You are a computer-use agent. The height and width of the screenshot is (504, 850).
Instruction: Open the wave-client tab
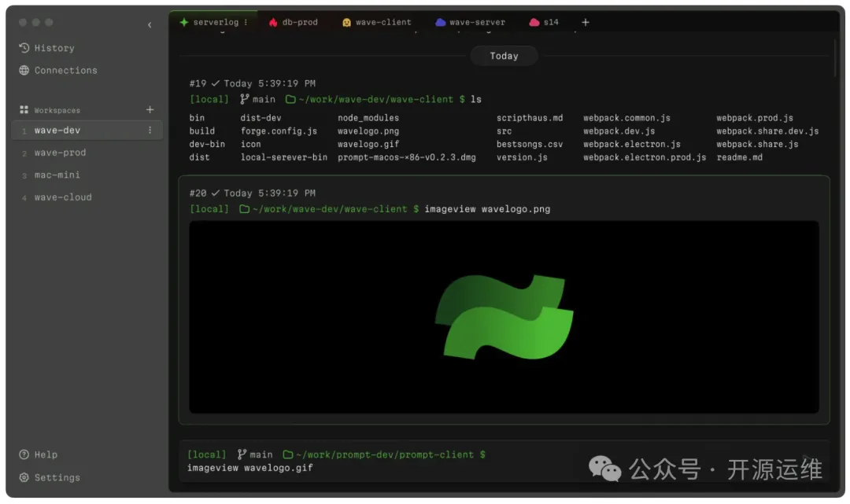click(376, 22)
